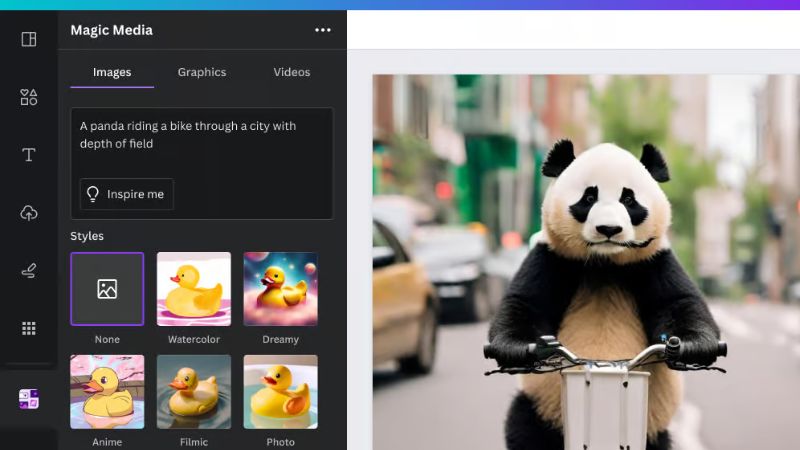Click the Styles section heading

[x=87, y=236]
